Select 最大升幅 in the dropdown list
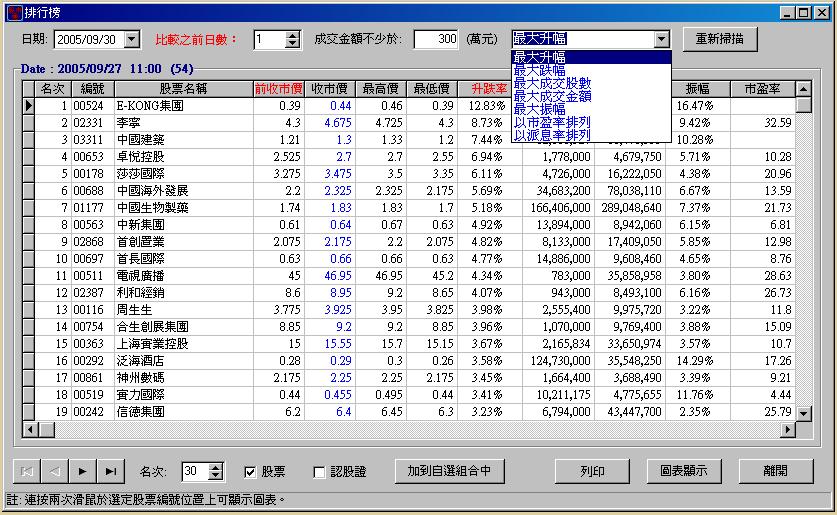The width and height of the screenshot is (837, 515). tap(591, 57)
